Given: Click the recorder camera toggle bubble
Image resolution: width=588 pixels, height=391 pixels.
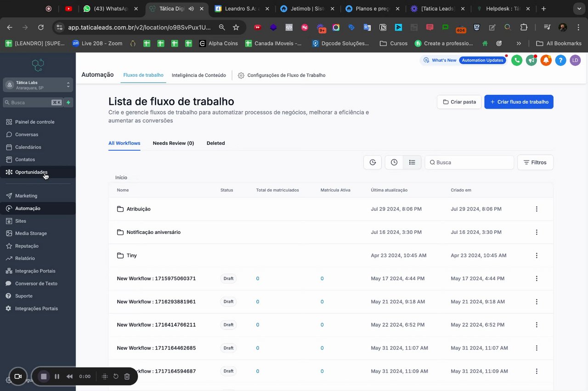Looking at the screenshot, I should pyautogui.click(x=18, y=376).
